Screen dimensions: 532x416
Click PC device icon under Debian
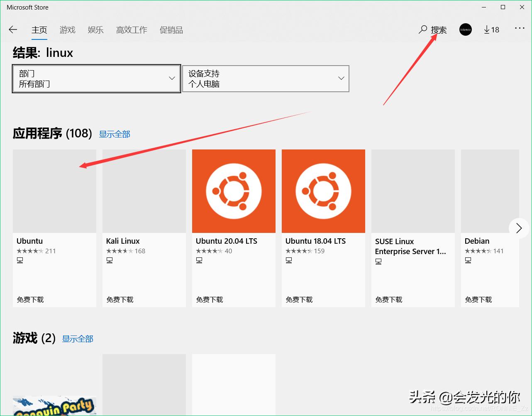pos(468,260)
